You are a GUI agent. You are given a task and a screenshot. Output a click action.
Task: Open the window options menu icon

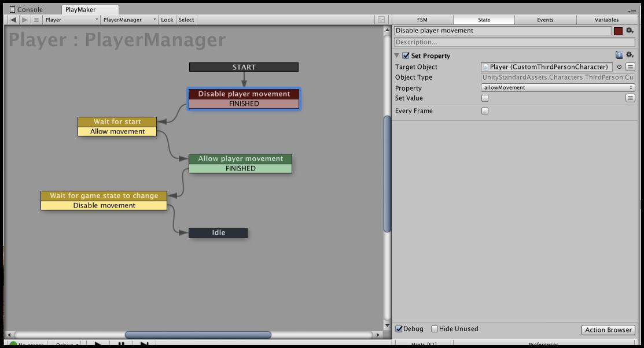pos(632,12)
